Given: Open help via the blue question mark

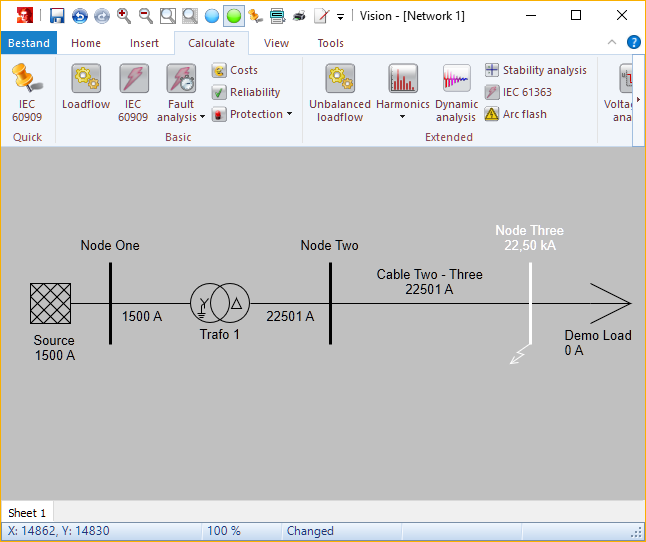Looking at the screenshot, I should [634, 42].
